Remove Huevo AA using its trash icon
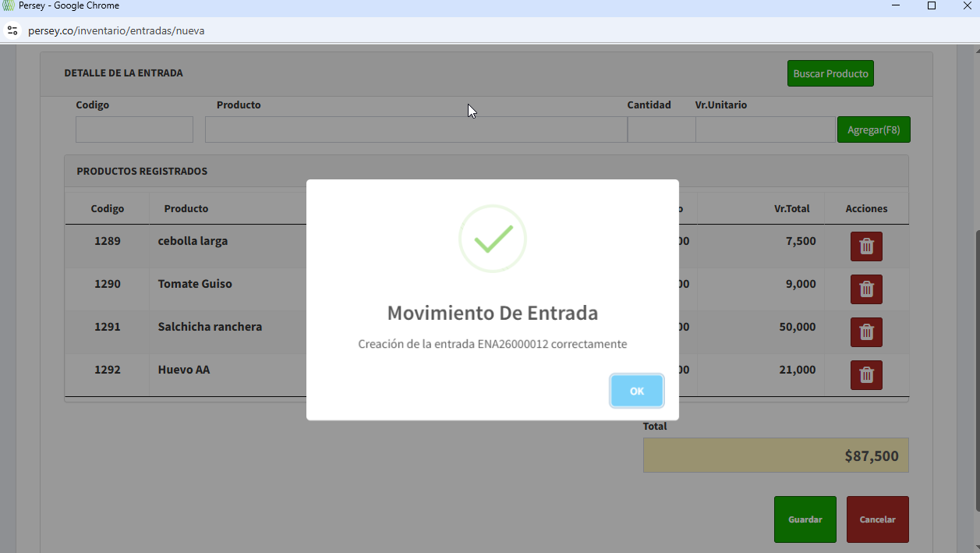 tap(865, 375)
